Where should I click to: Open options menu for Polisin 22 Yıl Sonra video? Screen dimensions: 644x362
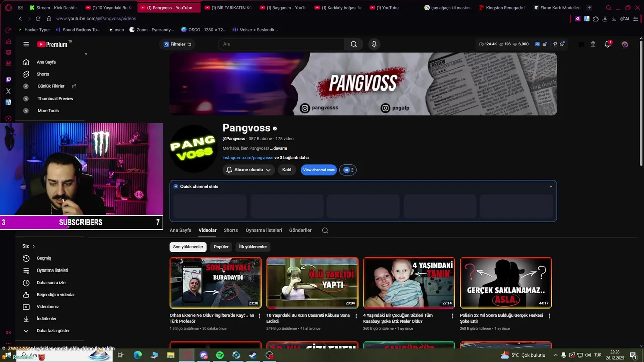pyautogui.click(x=549, y=316)
